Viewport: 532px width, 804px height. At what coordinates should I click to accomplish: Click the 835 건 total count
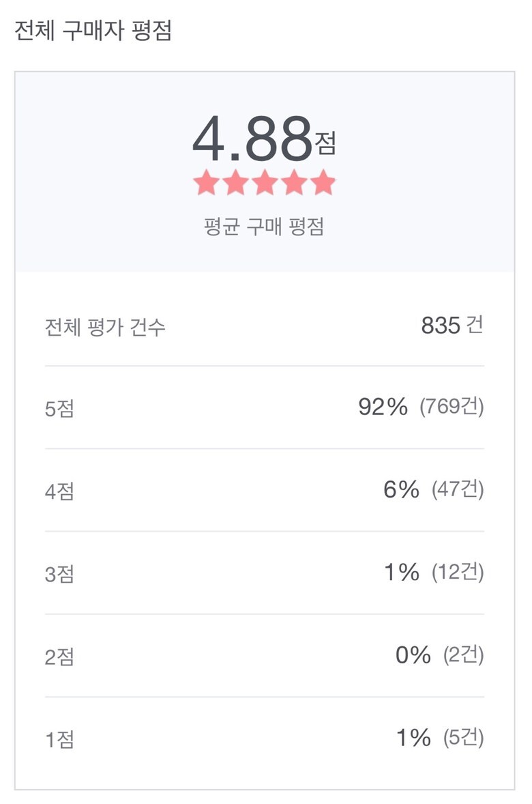(452, 326)
